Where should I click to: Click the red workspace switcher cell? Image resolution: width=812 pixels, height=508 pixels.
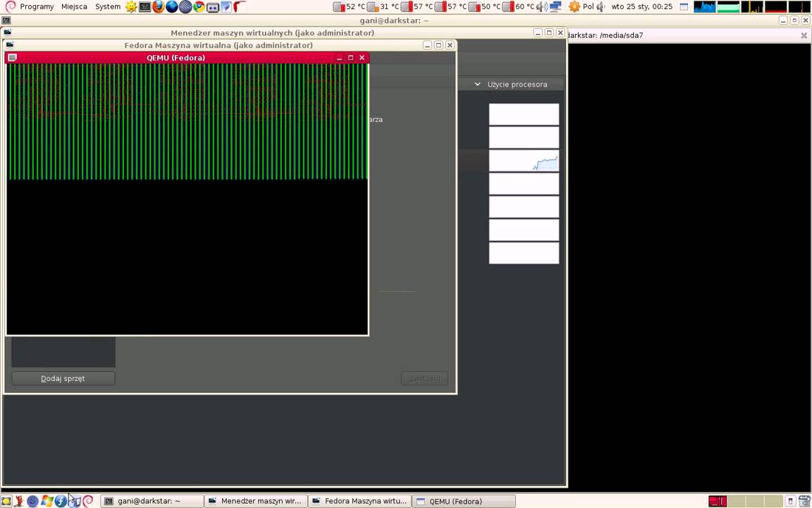tap(718, 501)
